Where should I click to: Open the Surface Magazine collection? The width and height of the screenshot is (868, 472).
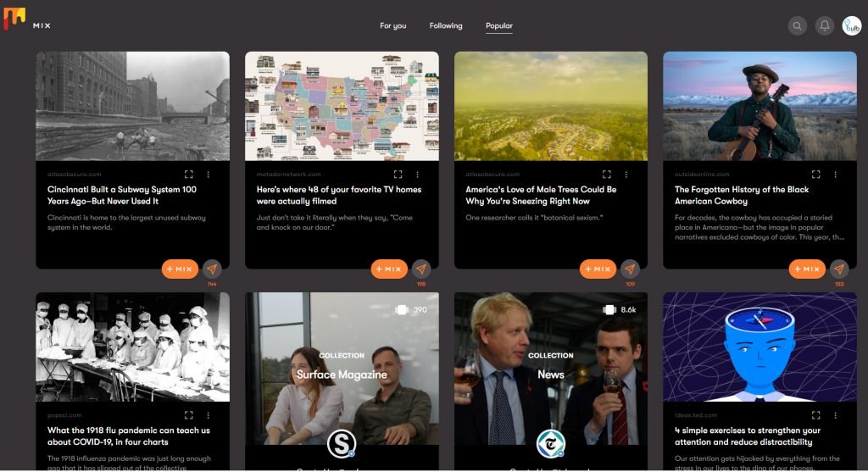tap(342, 375)
